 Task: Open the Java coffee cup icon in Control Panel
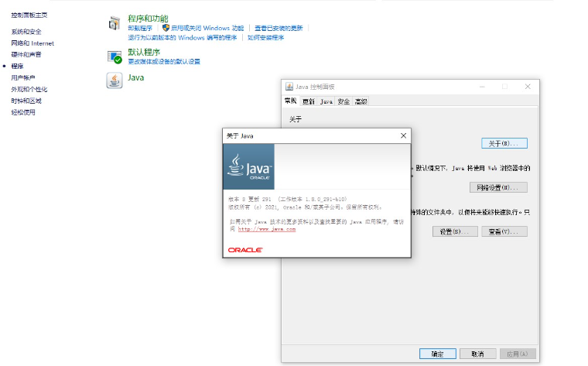115,80
